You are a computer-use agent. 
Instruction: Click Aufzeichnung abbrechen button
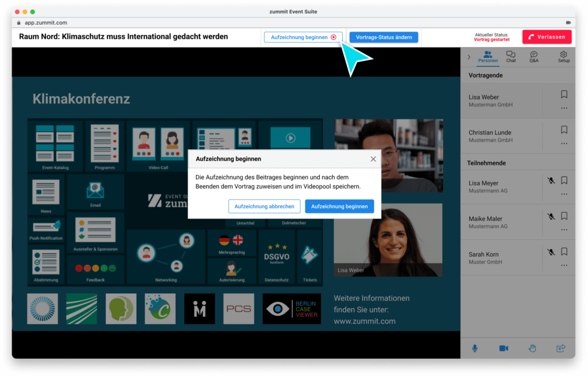coord(264,207)
